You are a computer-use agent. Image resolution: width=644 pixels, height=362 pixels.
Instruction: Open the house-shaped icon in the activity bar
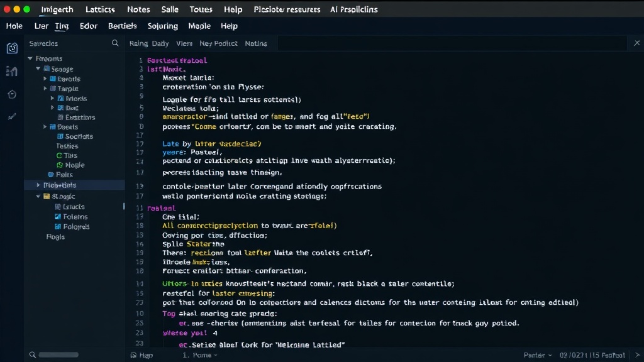(12, 94)
